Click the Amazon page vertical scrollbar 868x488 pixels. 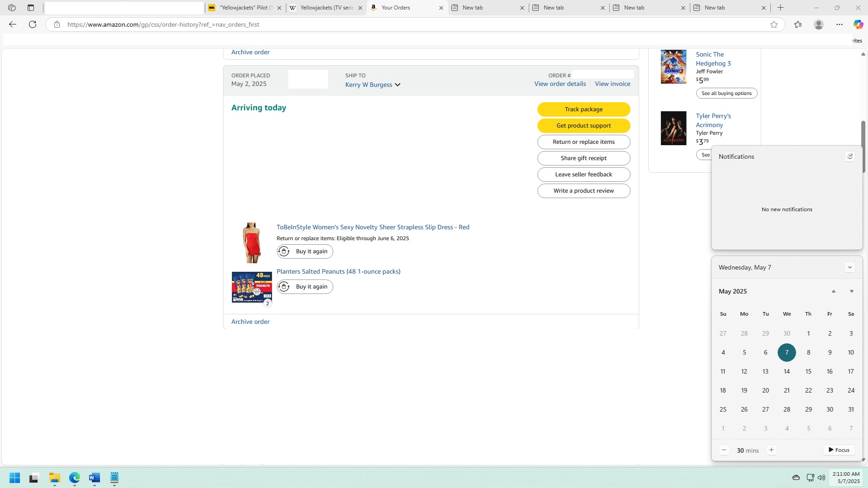[x=863, y=147]
